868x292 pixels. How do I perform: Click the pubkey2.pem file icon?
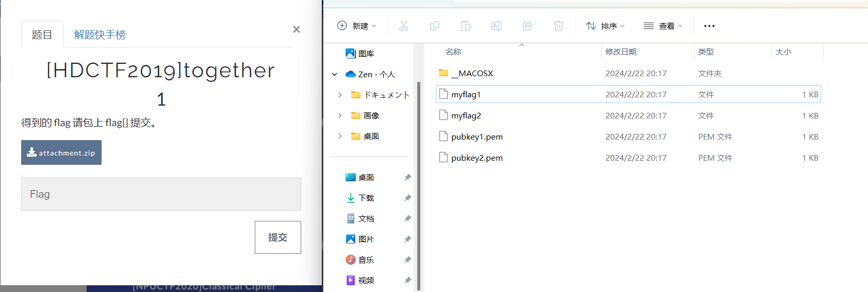(x=443, y=157)
